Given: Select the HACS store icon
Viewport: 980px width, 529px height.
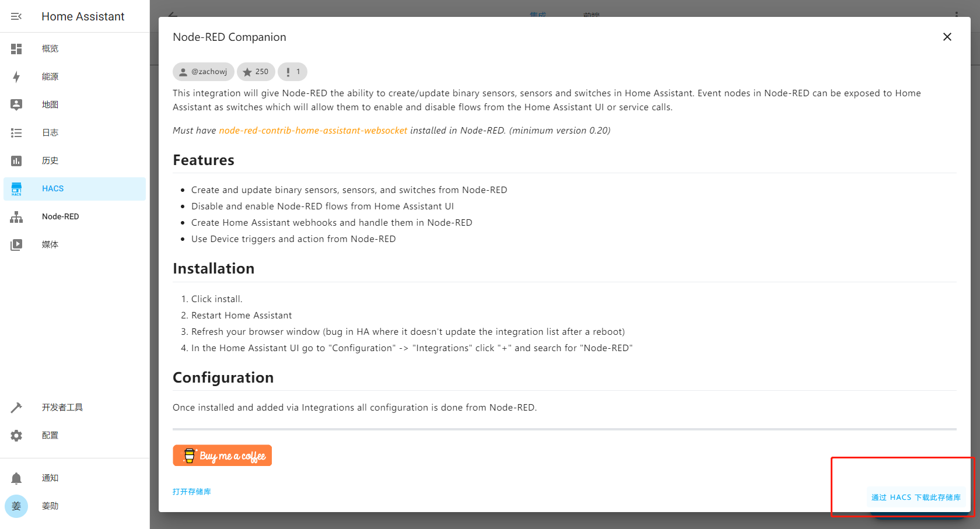Looking at the screenshot, I should (x=16, y=189).
